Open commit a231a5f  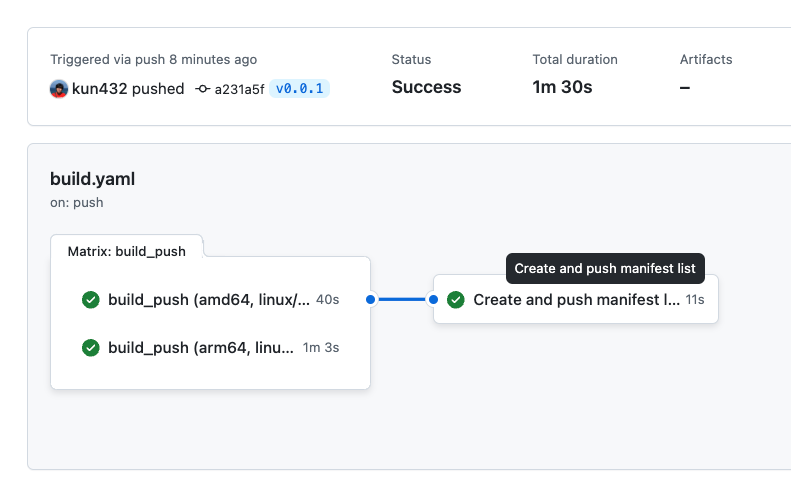click(239, 89)
